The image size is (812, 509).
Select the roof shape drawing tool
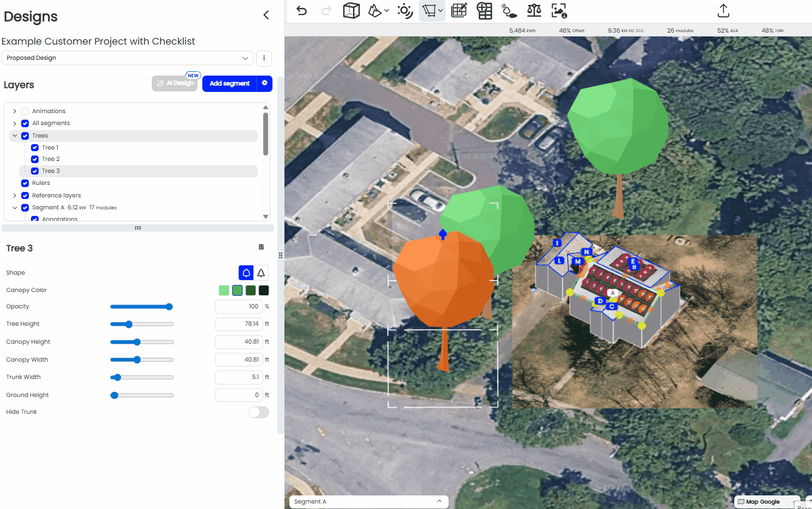point(375,10)
